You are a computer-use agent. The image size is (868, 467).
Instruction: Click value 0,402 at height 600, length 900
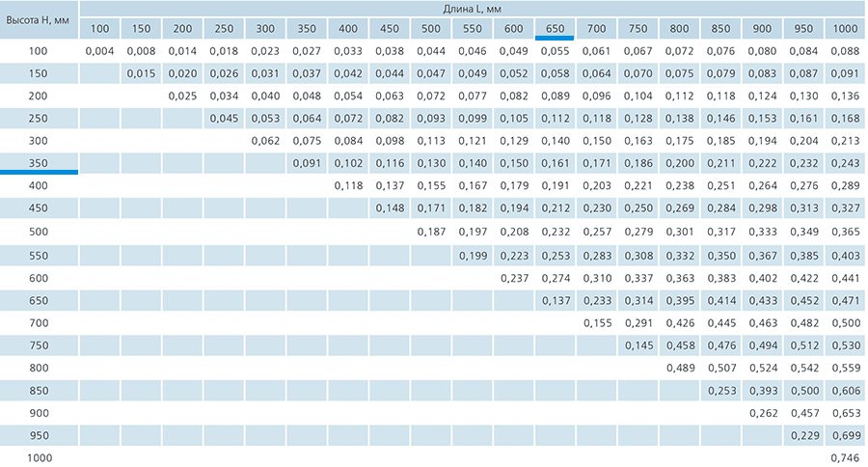pyautogui.click(x=763, y=278)
